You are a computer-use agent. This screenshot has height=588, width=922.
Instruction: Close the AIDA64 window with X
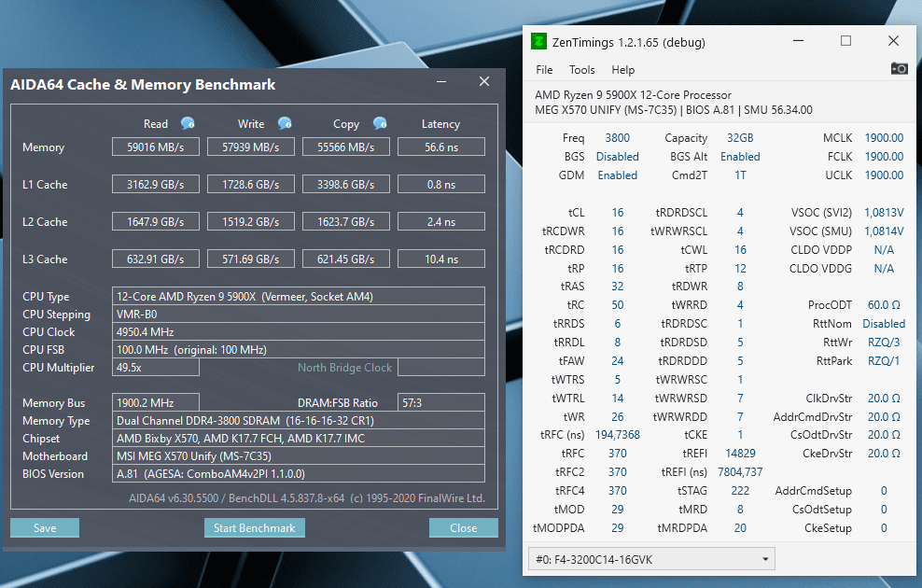coord(484,82)
